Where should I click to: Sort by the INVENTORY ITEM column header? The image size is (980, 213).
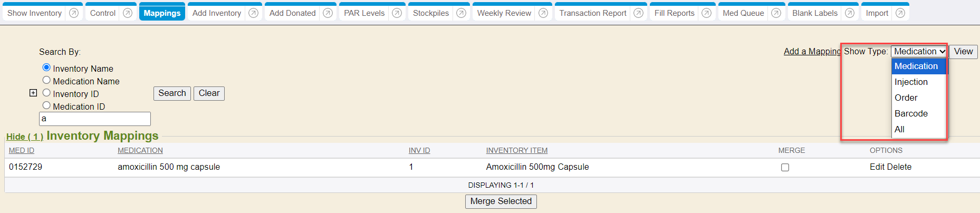(516, 150)
